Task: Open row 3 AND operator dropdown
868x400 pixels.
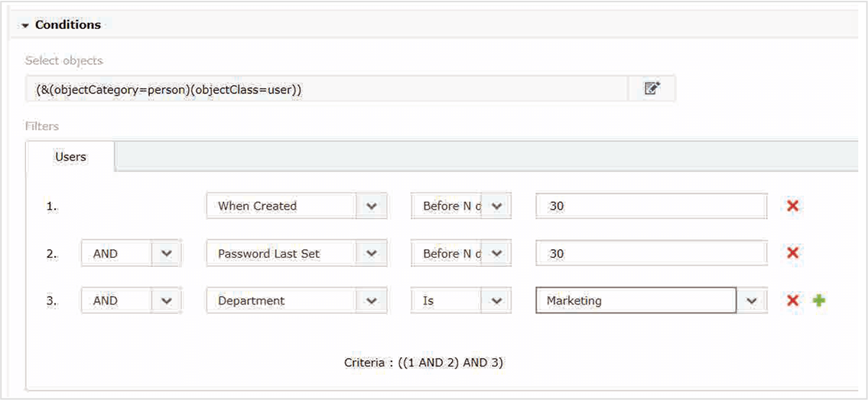Action: pyautogui.click(x=167, y=301)
